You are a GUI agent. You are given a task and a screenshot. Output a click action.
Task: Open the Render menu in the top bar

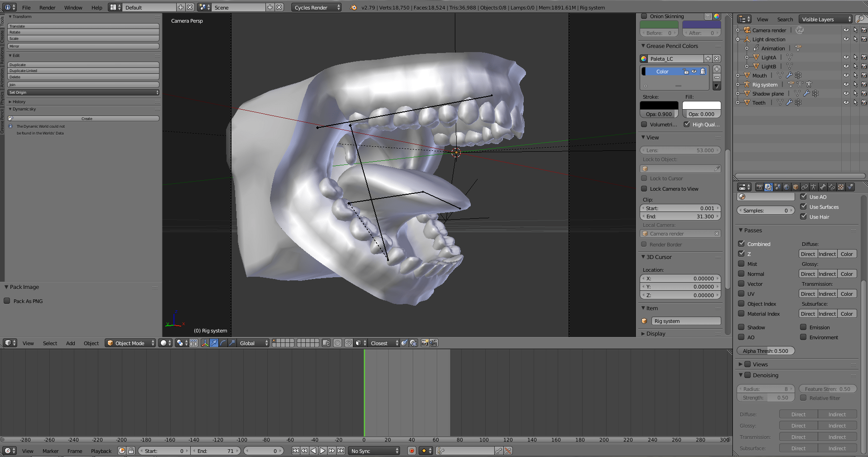(x=47, y=7)
